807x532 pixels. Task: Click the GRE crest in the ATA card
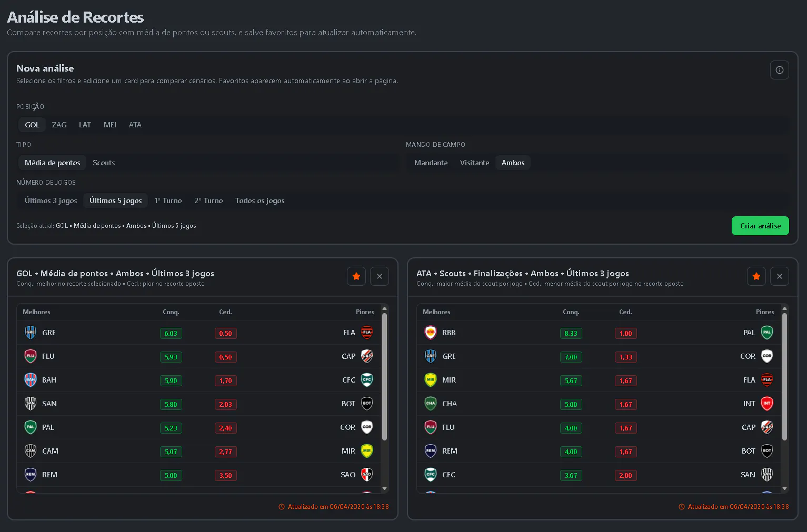pyautogui.click(x=431, y=356)
